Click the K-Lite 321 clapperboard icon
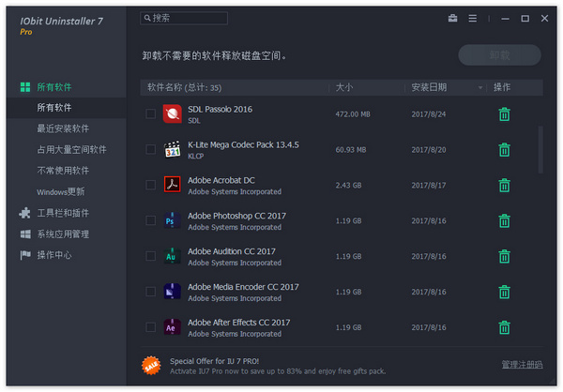The width and height of the screenshot is (563, 392). pyautogui.click(x=173, y=149)
